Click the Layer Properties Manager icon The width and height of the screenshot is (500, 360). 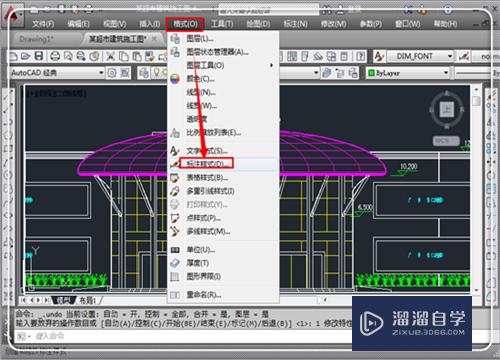pyautogui.click(x=144, y=73)
